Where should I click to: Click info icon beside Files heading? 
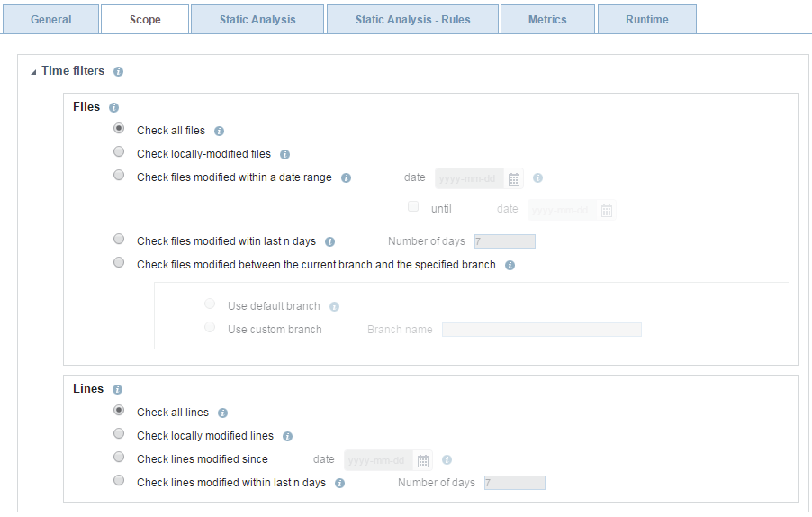coord(113,108)
